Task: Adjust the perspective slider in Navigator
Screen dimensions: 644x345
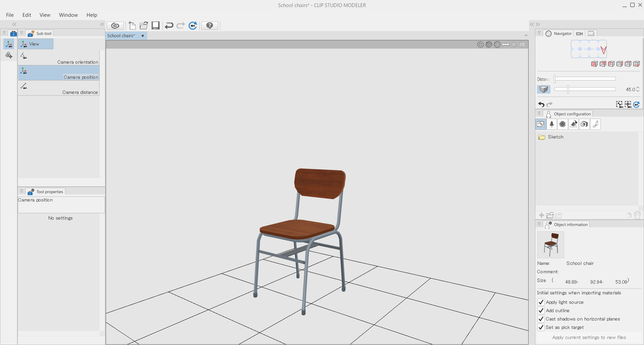Action: 568,89
